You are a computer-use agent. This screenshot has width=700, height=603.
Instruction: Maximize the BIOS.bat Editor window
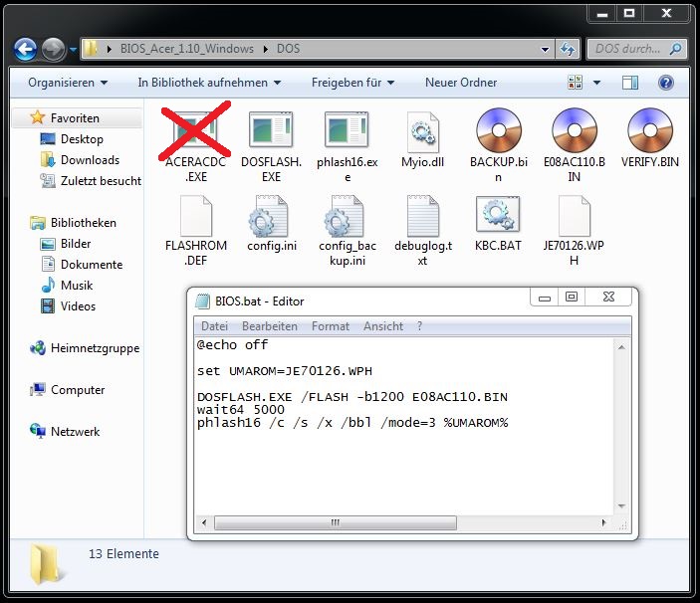coord(572,297)
